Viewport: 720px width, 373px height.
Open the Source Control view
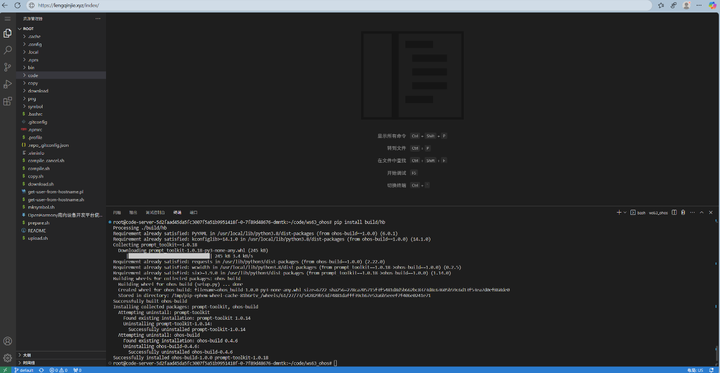coord(7,68)
